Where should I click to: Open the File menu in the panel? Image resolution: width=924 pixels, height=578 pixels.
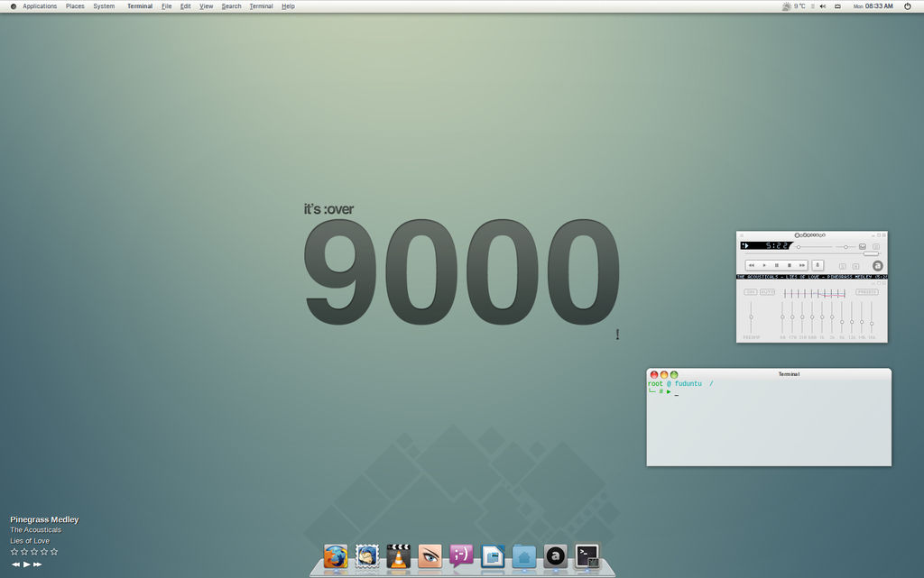point(167,6)
